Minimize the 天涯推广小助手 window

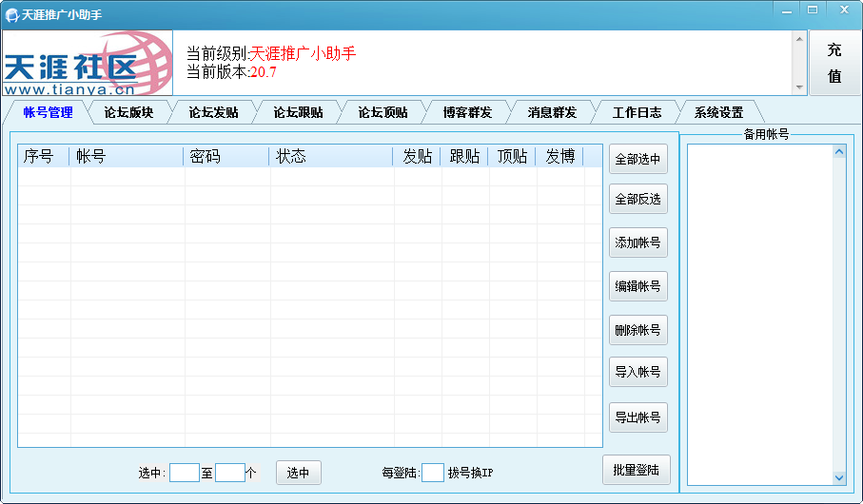coord(787,10)
